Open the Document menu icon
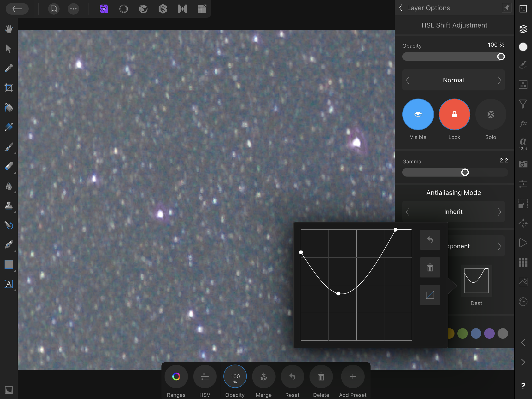This screenshot has width=532, height=399. [54, 9]
